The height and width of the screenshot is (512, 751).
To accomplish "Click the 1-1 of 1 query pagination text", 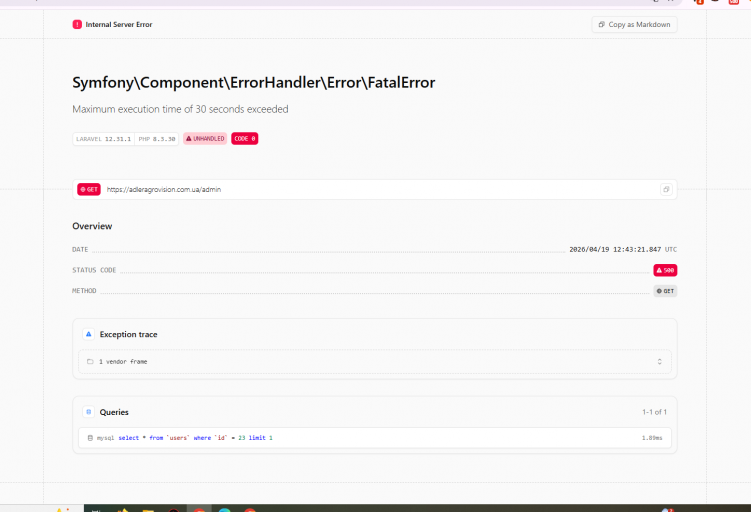I will [654, 412].
